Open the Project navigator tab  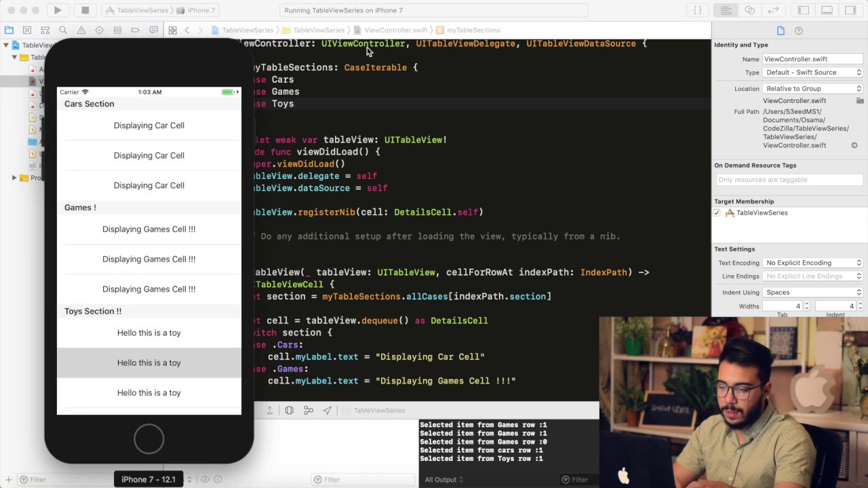9,30
